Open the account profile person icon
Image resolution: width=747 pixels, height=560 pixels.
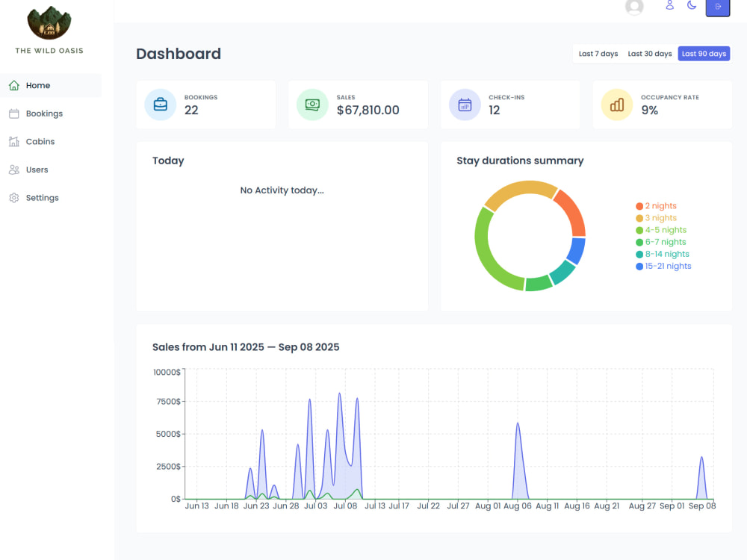669,6
